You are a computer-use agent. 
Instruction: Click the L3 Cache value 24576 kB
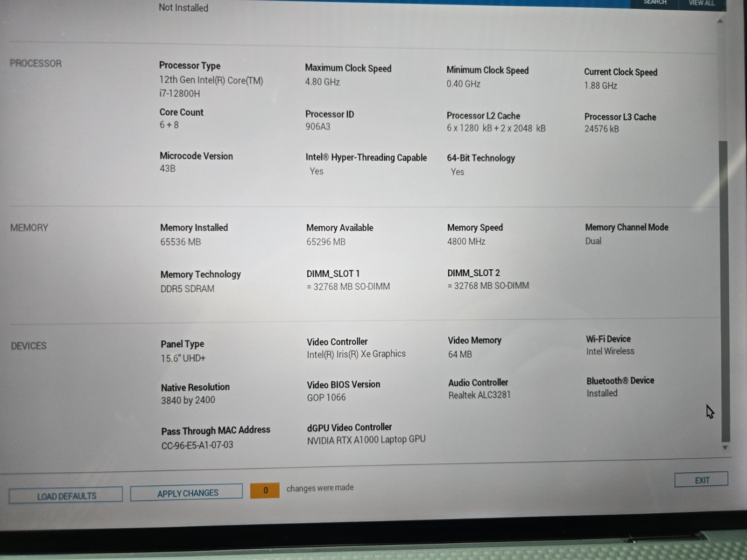[602, 129]
